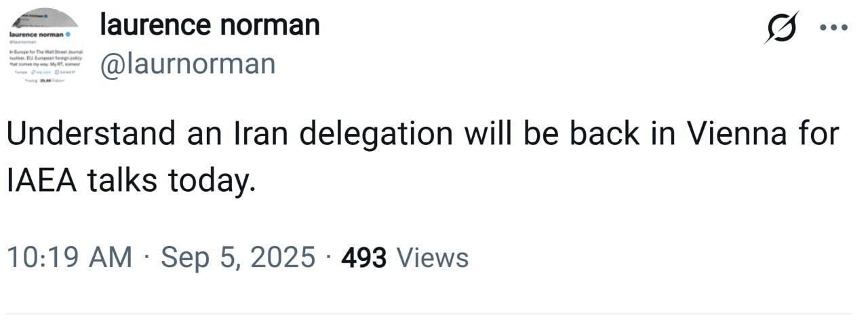Click the bold 493 view count
Image resolution: width=868 pixels, height=332 pixels.
click(364, 258)
